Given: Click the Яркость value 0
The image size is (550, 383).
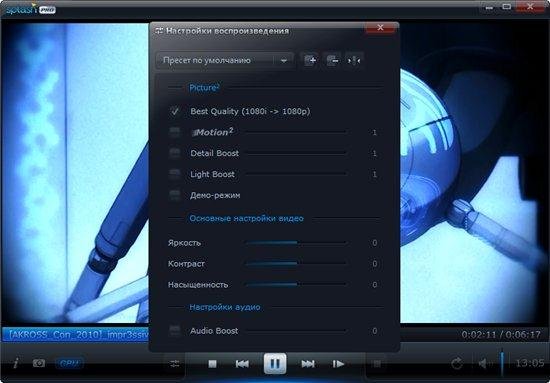Looking at the screenshot, I should (x=375, y=243).
